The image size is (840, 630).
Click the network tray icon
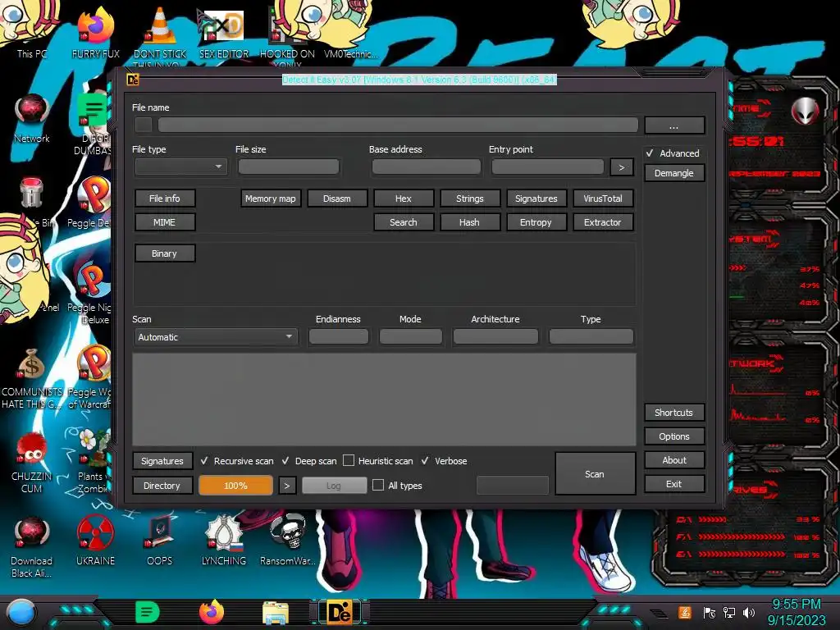click(728, 612)
